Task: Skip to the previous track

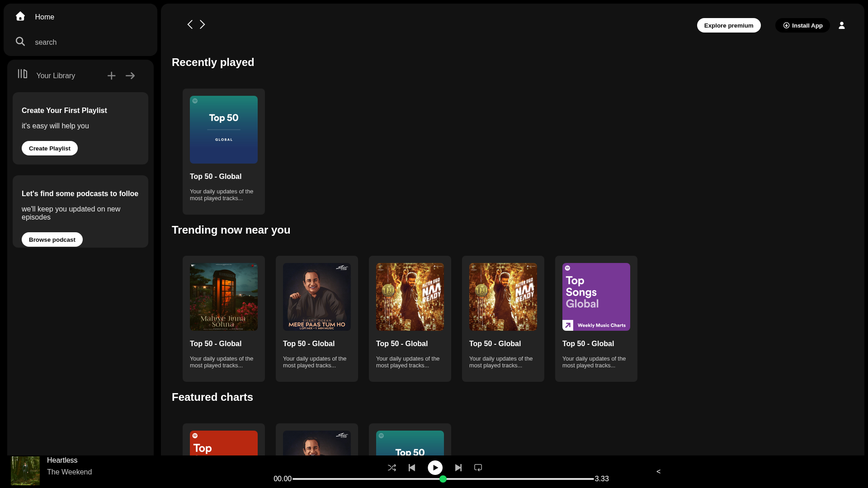Action: click(x=412, y=468)
